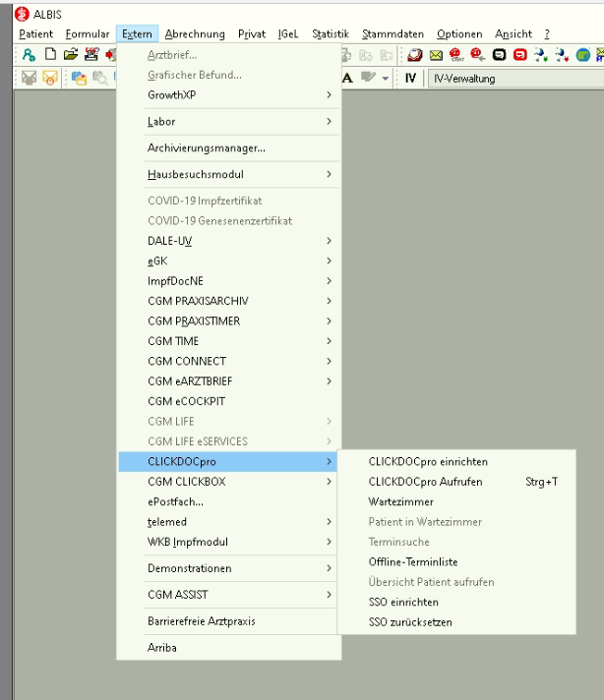Click the gray envelope icon in the second toolbar row

30,78
